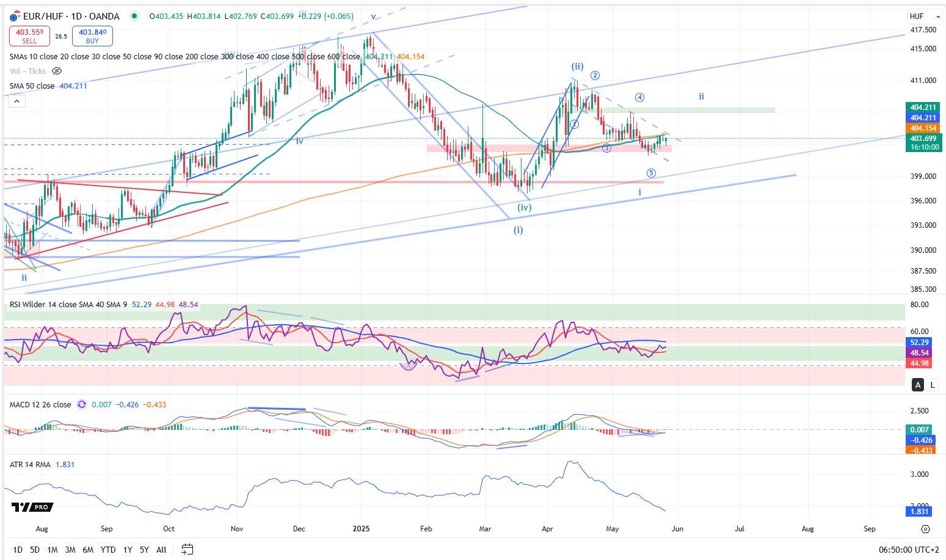Click the RSI Wilder indicator title
This screenshot has height=560, width=946.
click(x=68, y=304)
